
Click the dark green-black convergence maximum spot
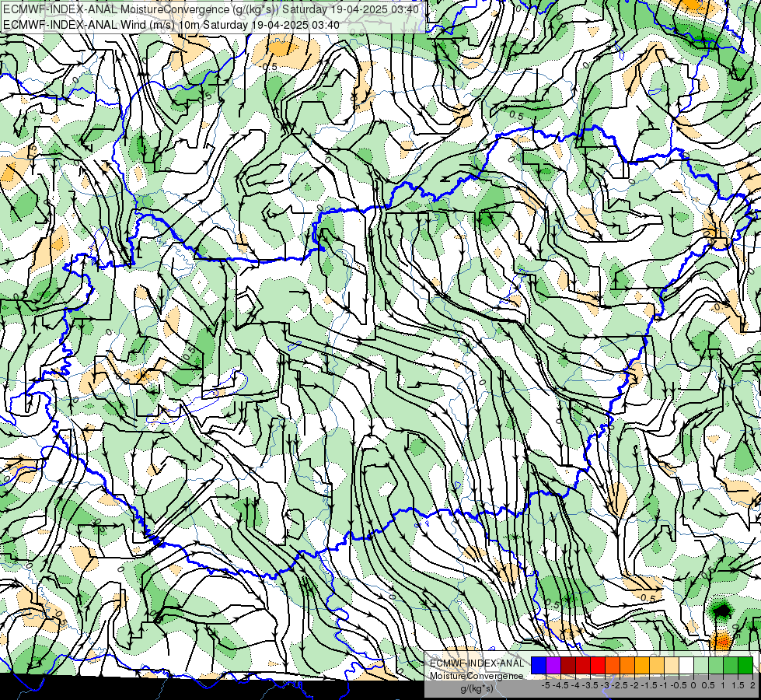coord(721,610)
